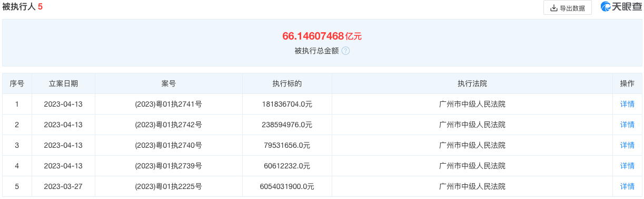Select case number (2023)粤01执2741号
The image size is (644, 199).
[169, 104]
